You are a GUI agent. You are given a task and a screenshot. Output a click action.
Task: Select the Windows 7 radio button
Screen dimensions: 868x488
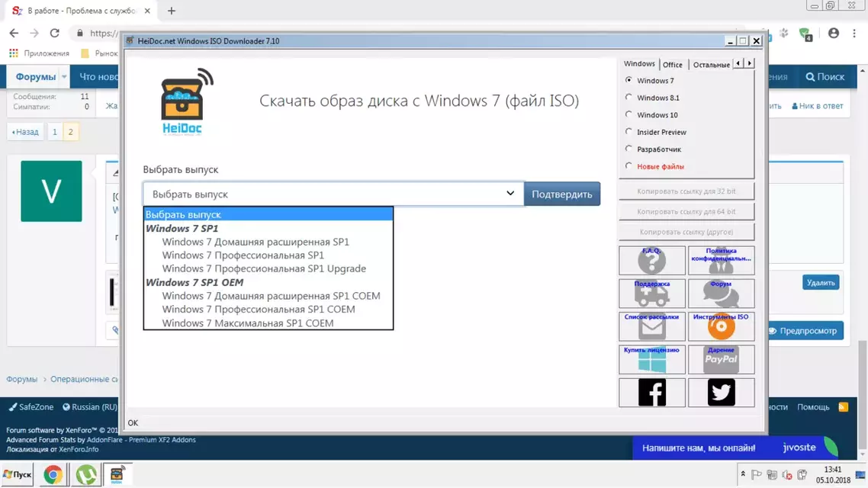[x=628, y=80]
